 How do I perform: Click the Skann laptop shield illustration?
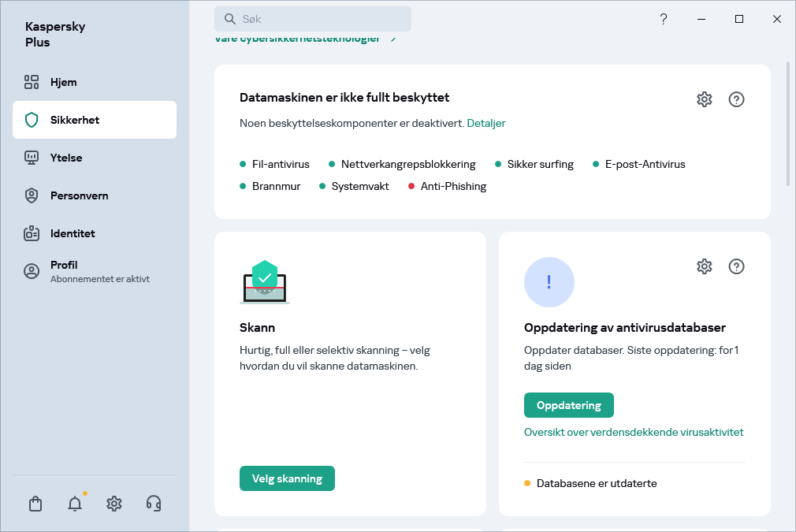coord(265,282)
